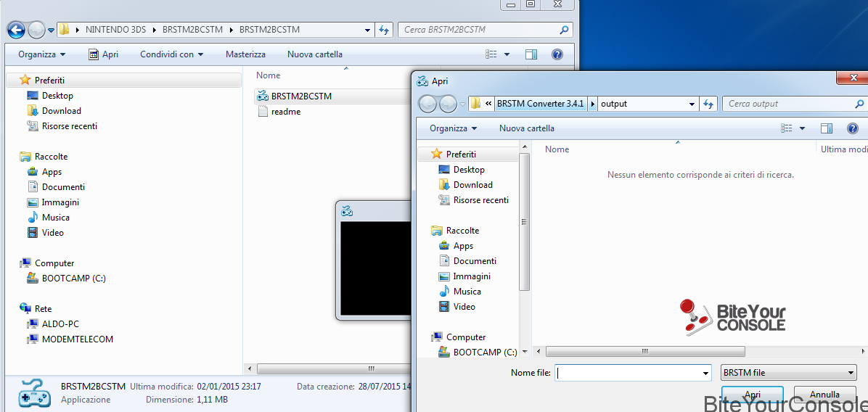868x412 pixels.
Task: Click the Apri button in dialog
Action: tap(753, 395)
